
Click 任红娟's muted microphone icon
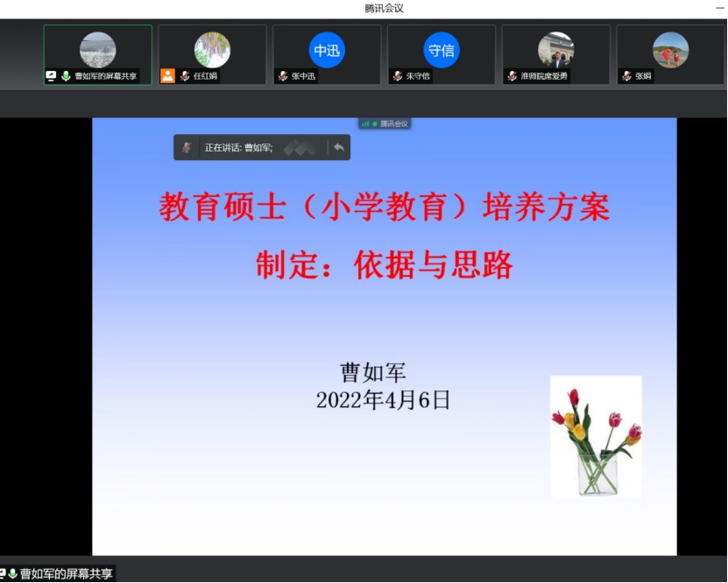pos(185,76)
